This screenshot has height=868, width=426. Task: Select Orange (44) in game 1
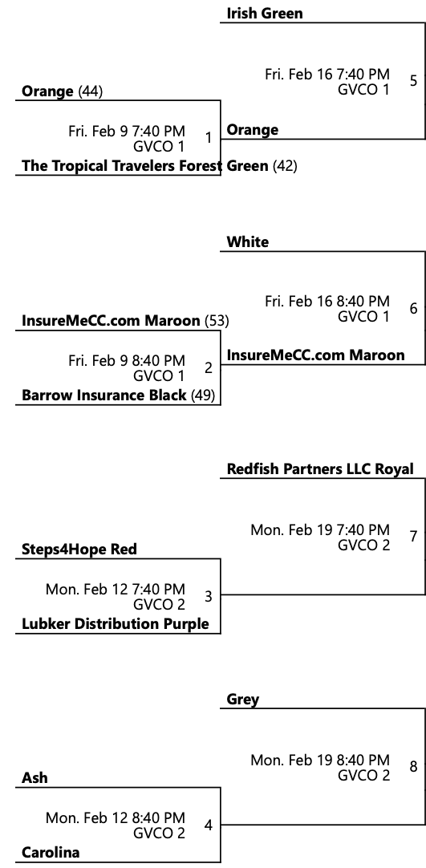tap(62, 91)
